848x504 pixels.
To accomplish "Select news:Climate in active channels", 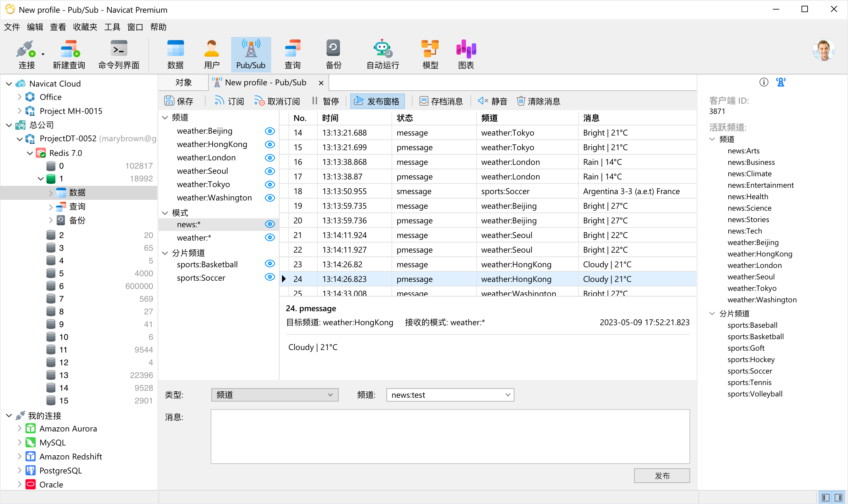I will coord(749,174).
